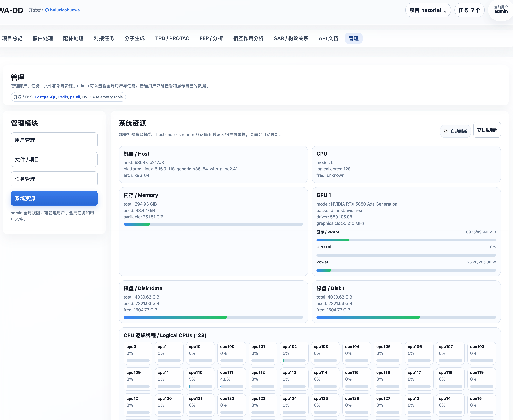Open 用户管理 module
The width and height of the screenshot is (513, 420).
click(x=54, y=140)
